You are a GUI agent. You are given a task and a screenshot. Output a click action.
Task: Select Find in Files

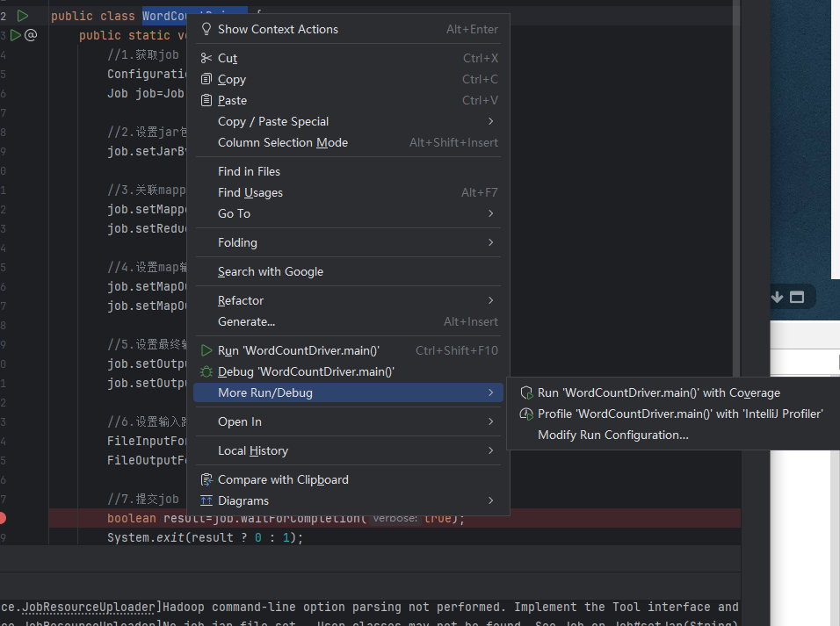(x=348, y=171)
